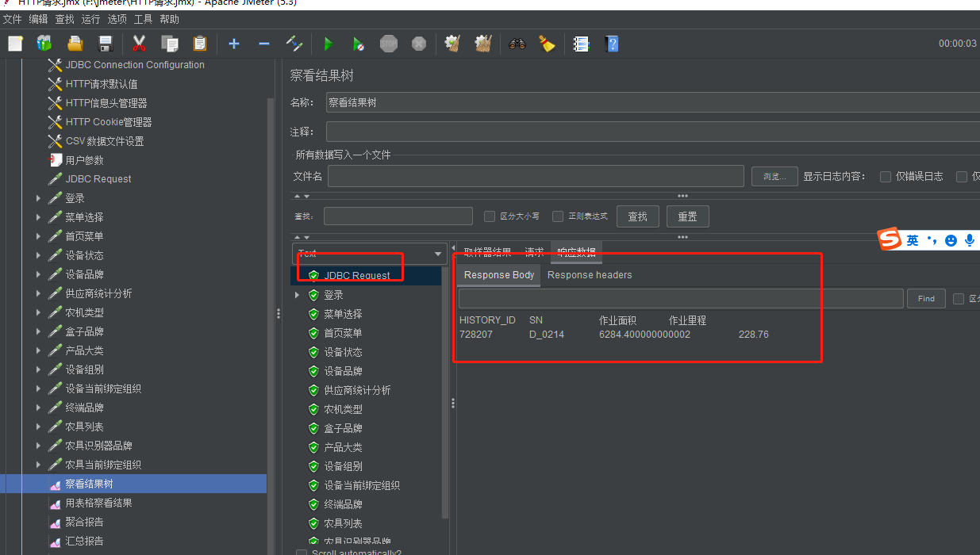Copy the selected element
This screenshot has height=555, width=980.
click(x=170, y=44)
